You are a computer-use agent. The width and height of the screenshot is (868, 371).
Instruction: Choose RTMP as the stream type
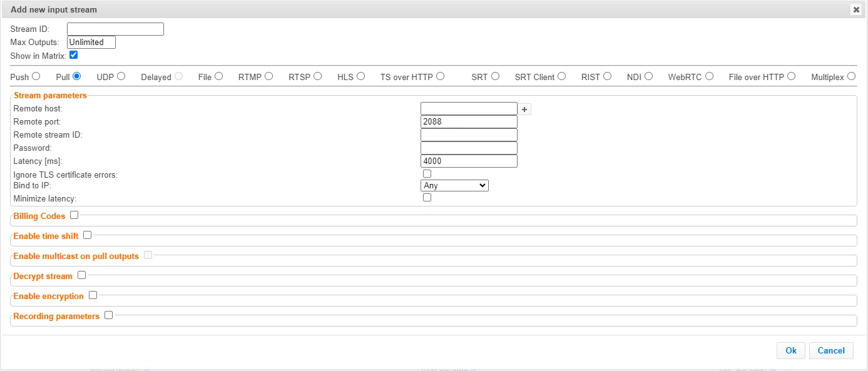269,76
